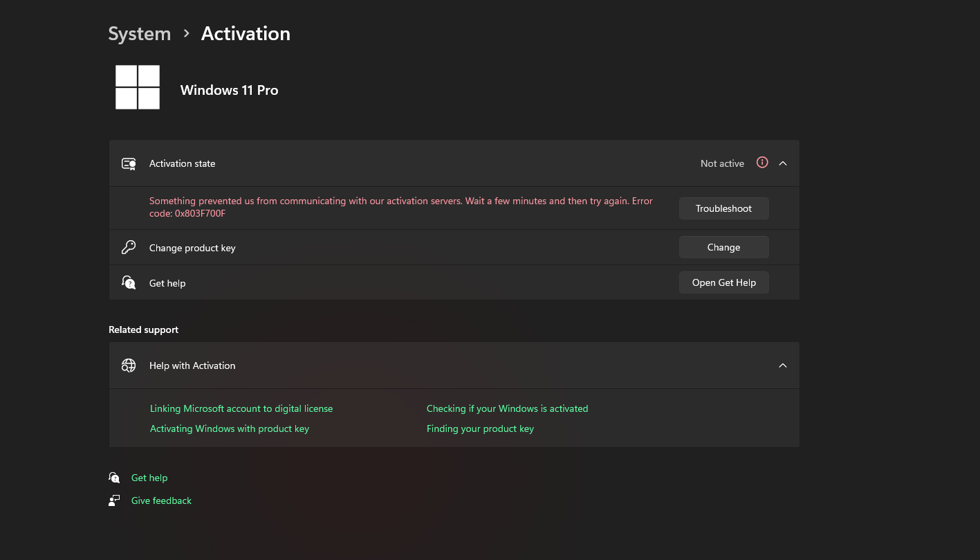Click the Open Get Help button

coord(723,282)
